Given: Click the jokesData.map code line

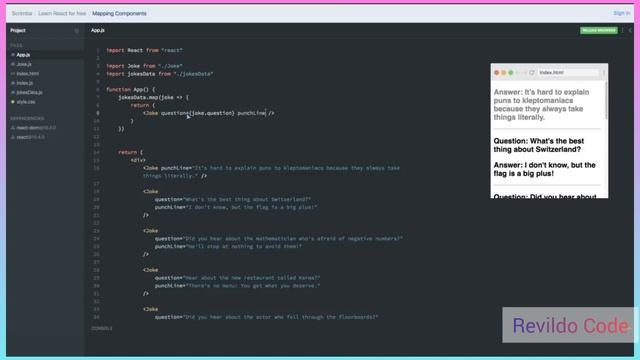Looking at the screenshot, I should [x=153, y=98].
